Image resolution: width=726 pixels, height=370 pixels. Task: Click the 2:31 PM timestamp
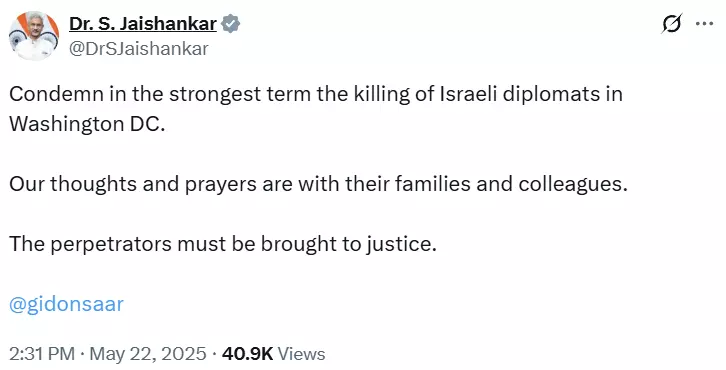click(x=42, y=354)
